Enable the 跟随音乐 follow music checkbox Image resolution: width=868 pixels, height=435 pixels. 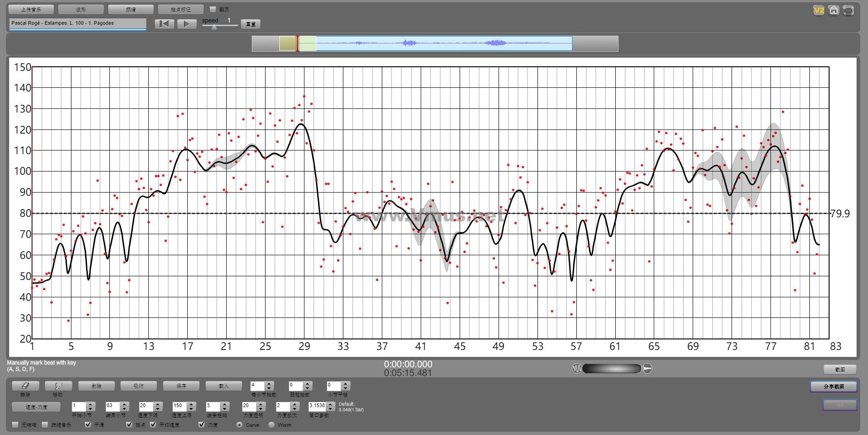45,424
